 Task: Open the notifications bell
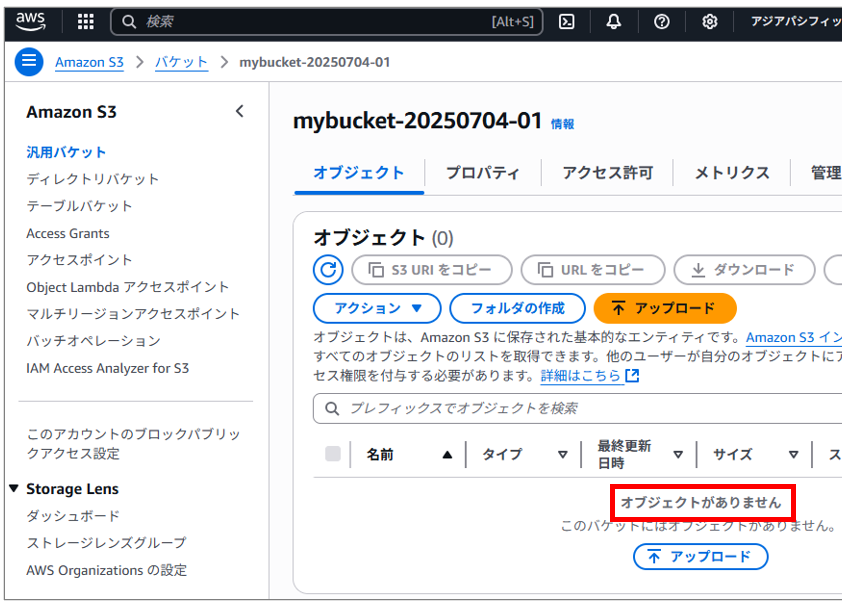(x=614, y=21)
